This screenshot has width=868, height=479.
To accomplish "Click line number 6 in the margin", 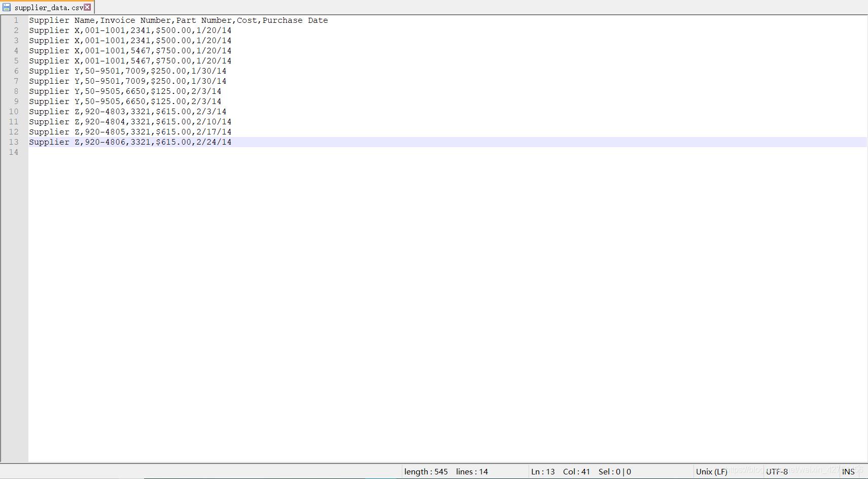I will (x=16, y=71).
